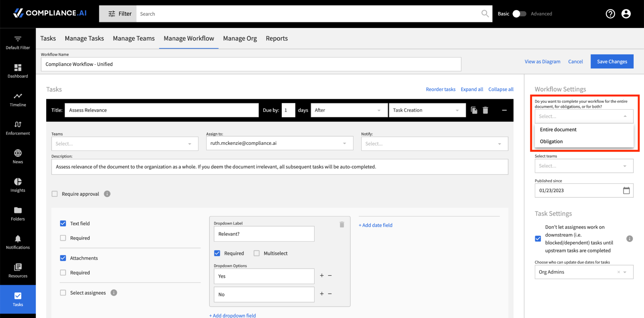The image size is (644, 318).
Task: Enable the Select assignees checkbox
Action: point(63,293)
